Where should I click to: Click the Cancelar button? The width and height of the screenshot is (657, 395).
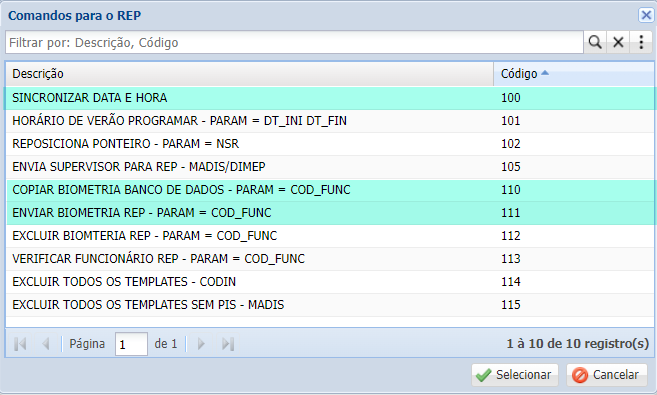click(607, 375)
